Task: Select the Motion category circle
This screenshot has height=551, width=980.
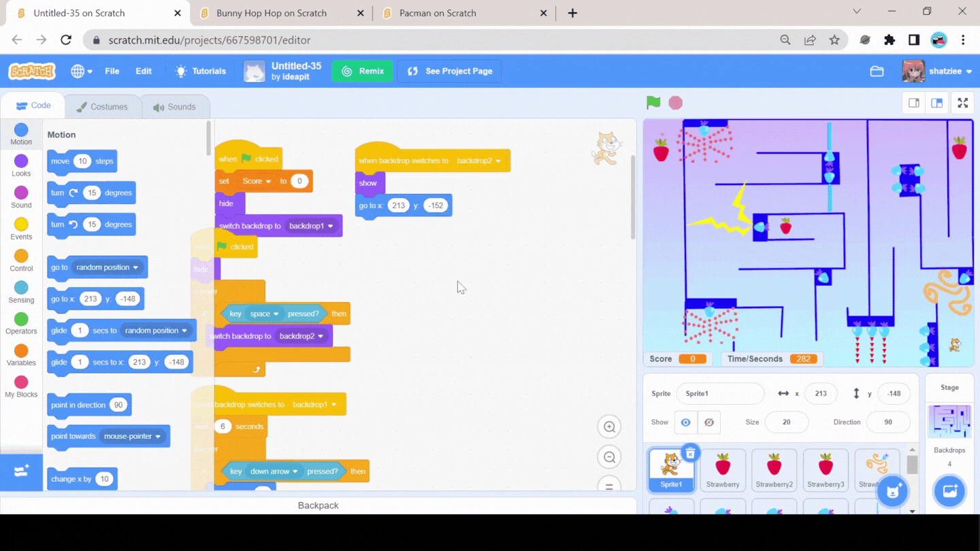Action: coord(21,129)
